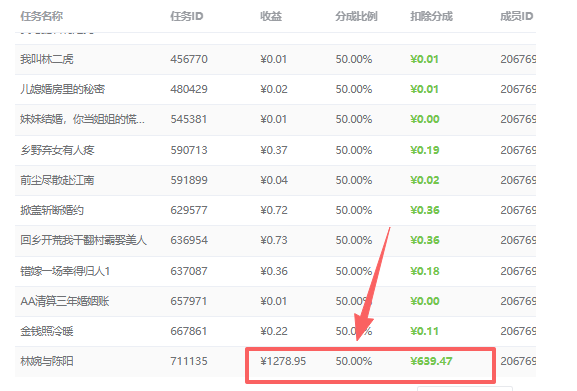
Task: Click task ID 667861
Action: click(x=189, y=331)
